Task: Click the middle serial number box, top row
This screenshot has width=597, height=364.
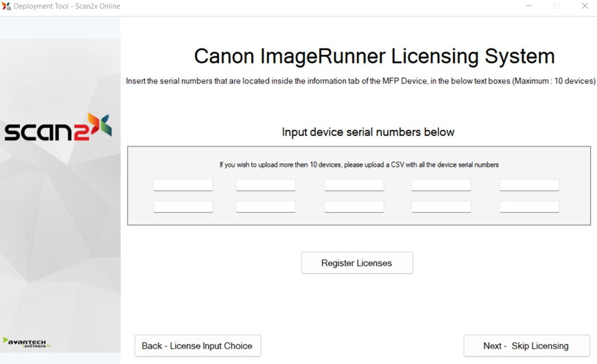Action: (x=354, y=185)
